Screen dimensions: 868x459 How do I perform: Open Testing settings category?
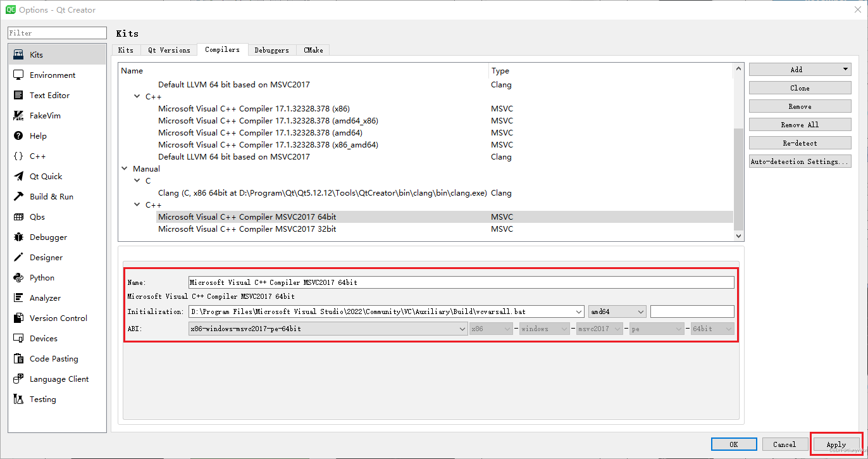pos(57,399)
